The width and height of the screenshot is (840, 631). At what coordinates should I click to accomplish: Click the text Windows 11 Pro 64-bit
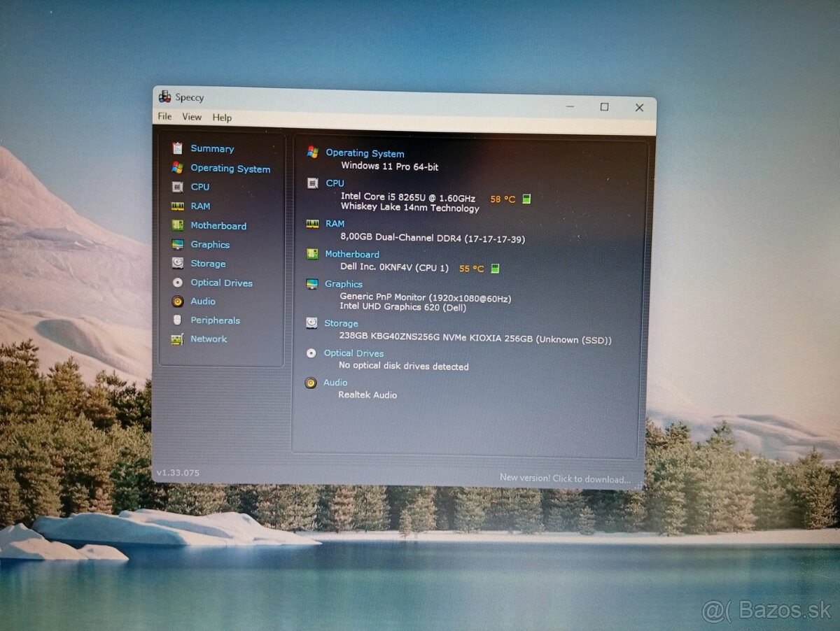coord(390,166)
